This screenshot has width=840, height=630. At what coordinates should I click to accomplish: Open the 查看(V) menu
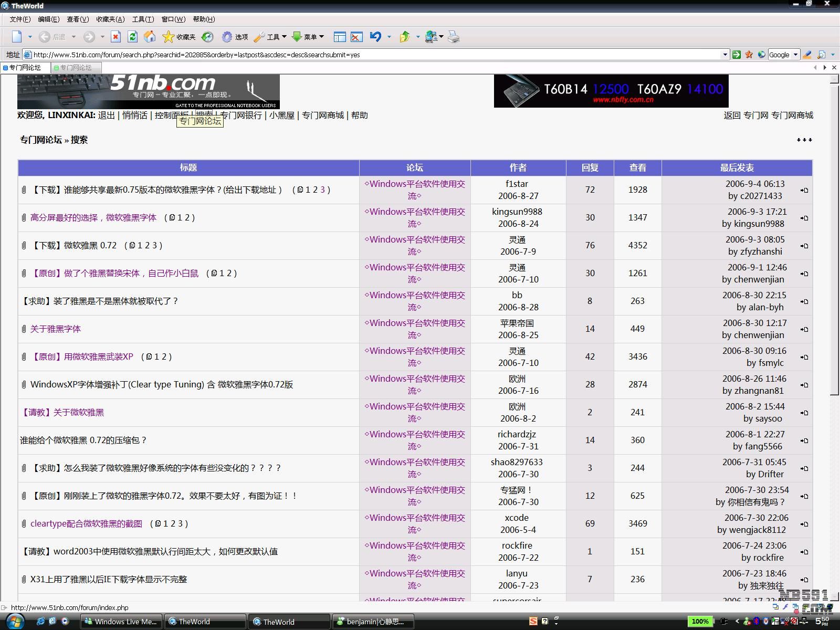(78, 19)
